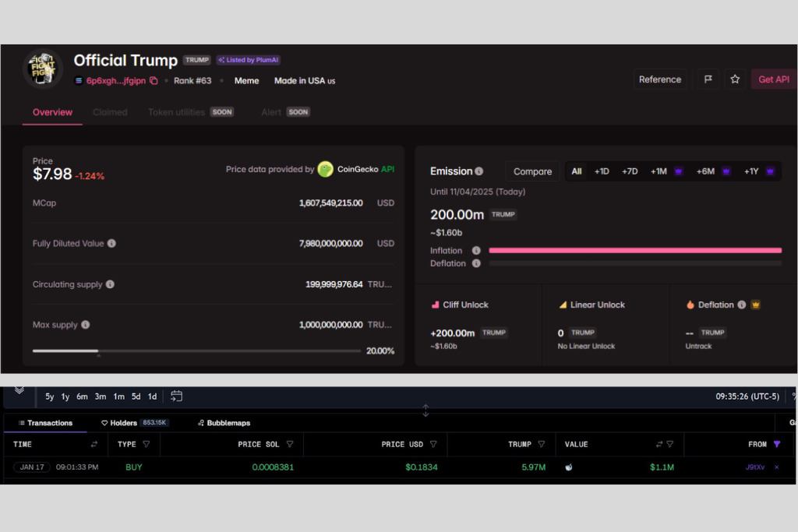Viewport: 798px width, 532px height.
Task: Copy the contract address 6p6xgh...jfgipn
Action: pos(154,80)
